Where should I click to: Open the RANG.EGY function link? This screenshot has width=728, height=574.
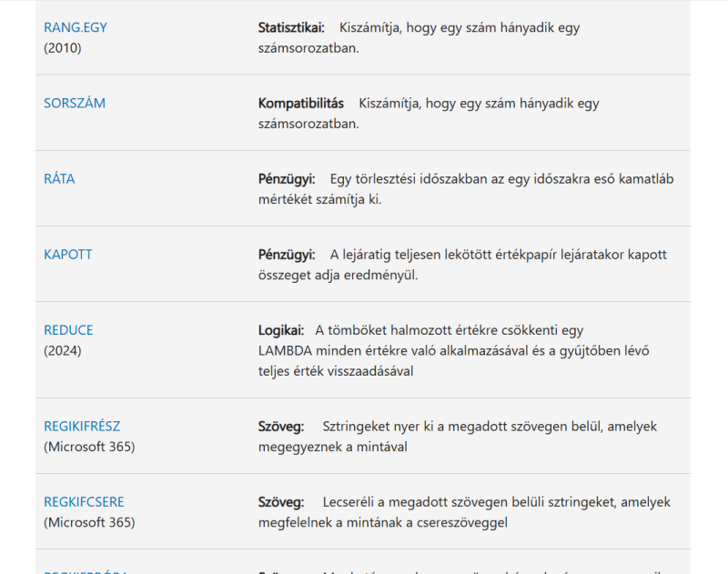coord(76,27)
